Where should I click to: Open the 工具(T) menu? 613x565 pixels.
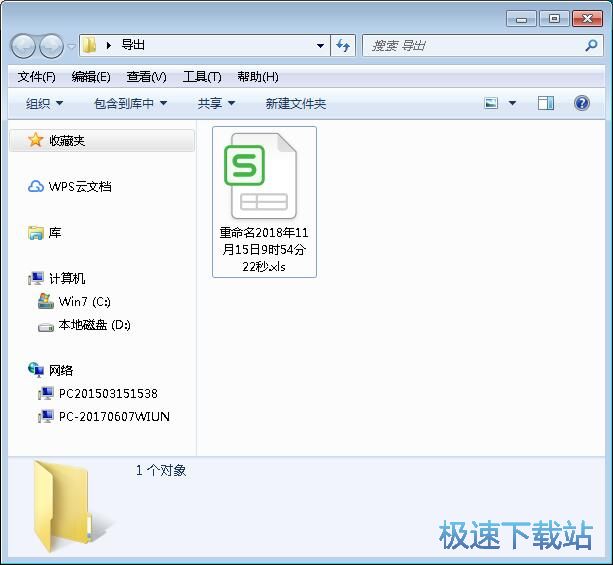point(202,77)
